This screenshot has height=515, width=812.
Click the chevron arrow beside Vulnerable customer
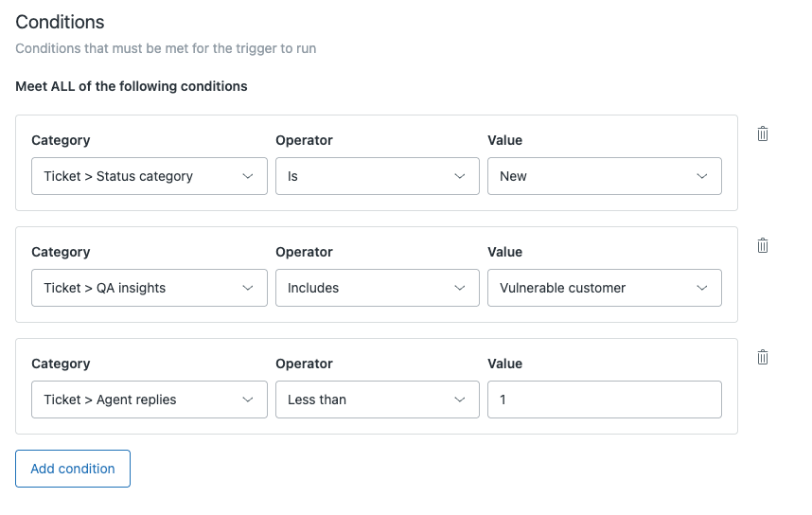[701, 289]
